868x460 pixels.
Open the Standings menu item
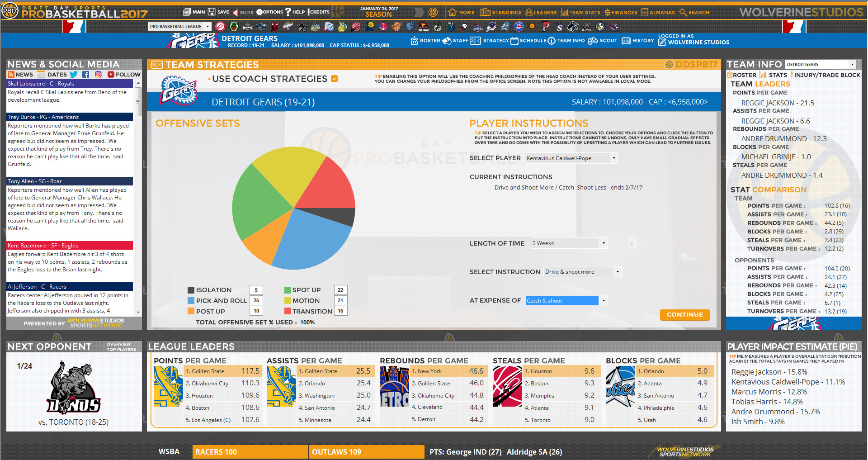pos(503,12)
